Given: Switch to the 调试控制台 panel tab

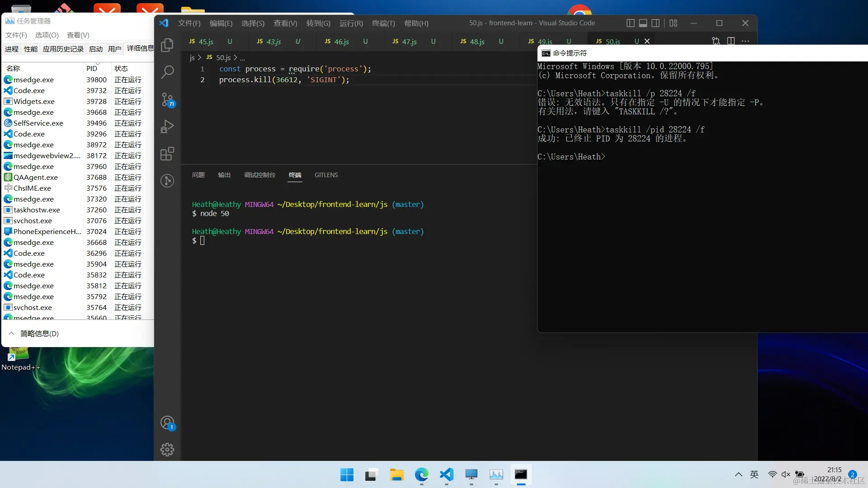Looking at the screenshot, I should (259, 175).
